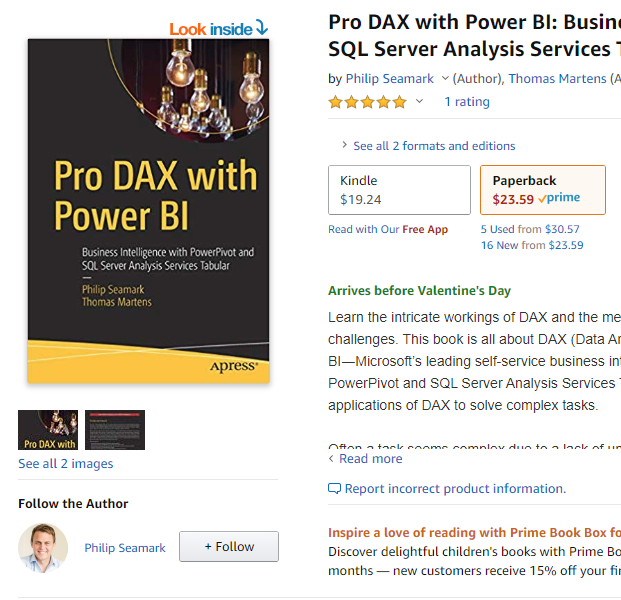Image resolution: width=621 pixels, height=600 pixels.
Task: Click the Report incorrect product information speech icon
Action: click(x=334, y=489)
